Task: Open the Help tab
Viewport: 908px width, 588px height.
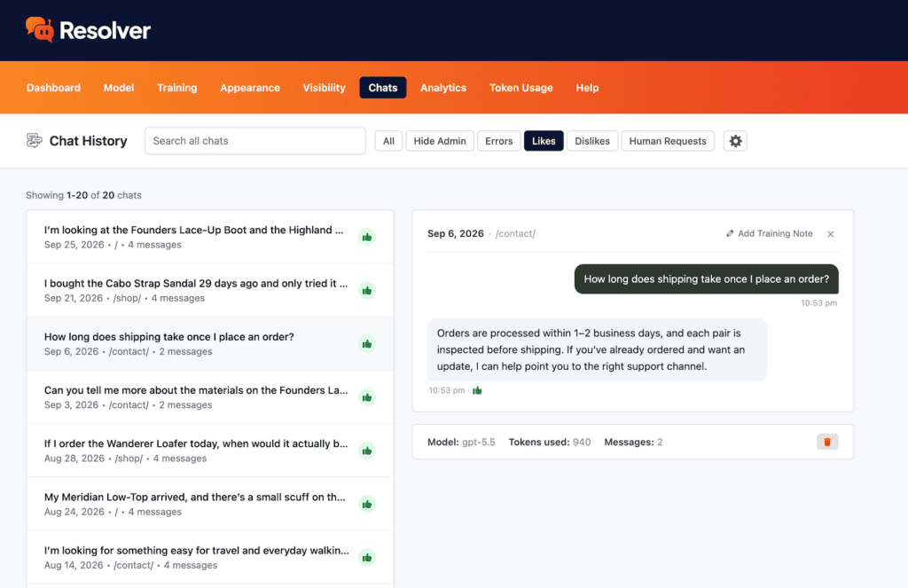Action: click(x=587, y=88)
